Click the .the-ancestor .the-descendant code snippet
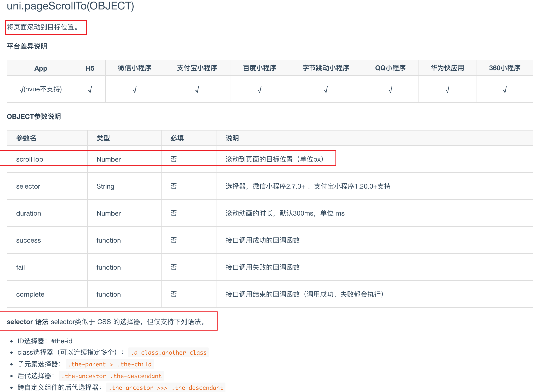The image size is (549, 392). (x=112, y=376)
